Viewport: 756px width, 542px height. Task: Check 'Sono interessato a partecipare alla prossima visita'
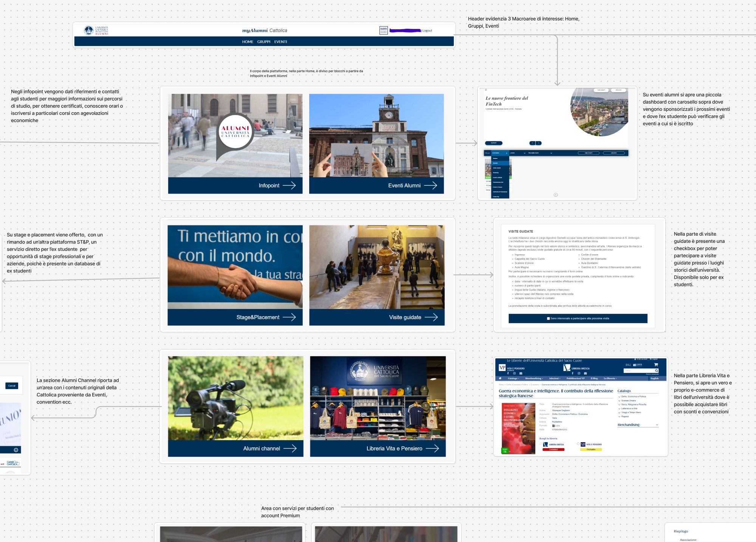[x=548, y=318]
